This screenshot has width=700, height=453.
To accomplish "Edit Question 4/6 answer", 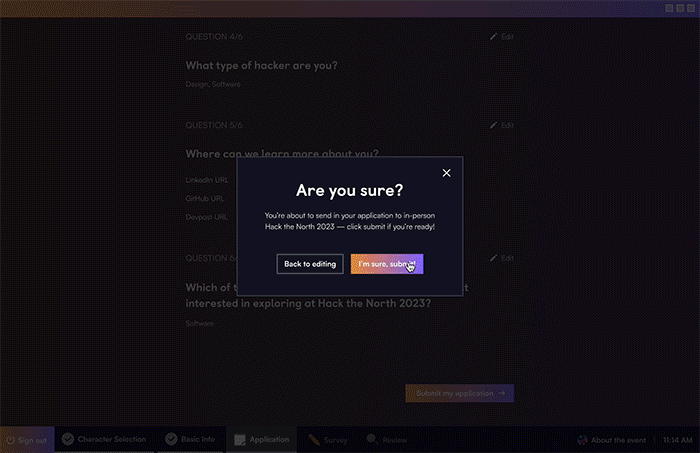I will pyautogui.click(x=502, y=37).
